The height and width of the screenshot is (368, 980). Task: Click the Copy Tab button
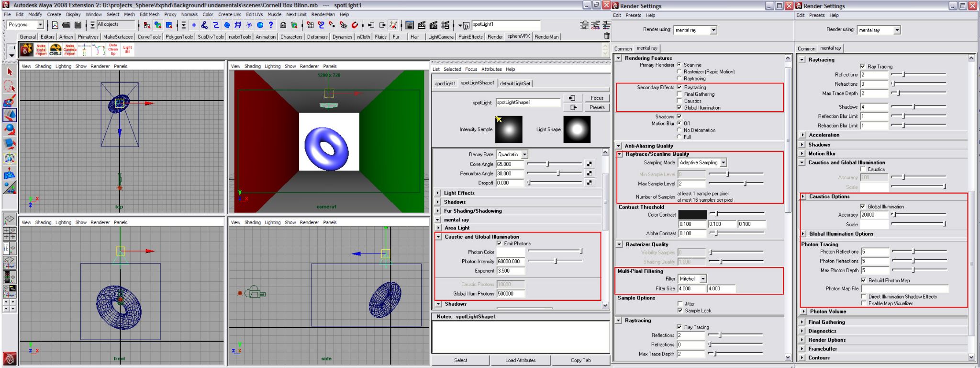(x=580, y=360)
